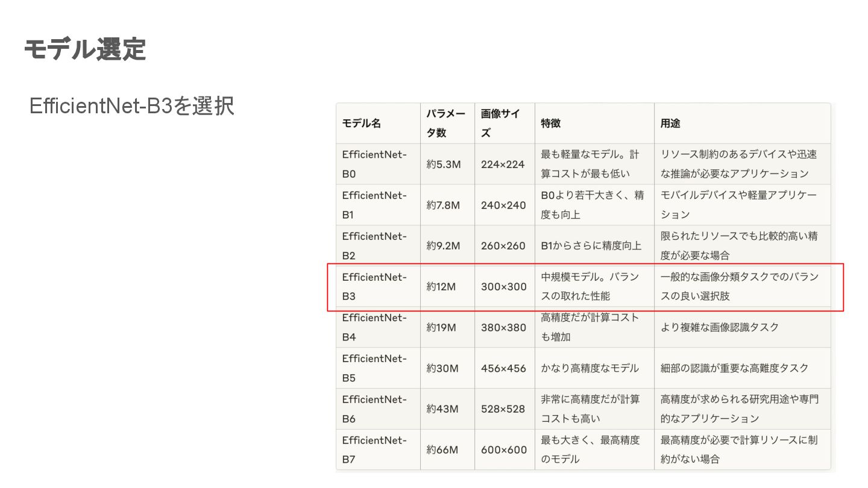This screenshot has height=488, width=868.
Task: Click the パラメータ数 column header
Action: 446,123
